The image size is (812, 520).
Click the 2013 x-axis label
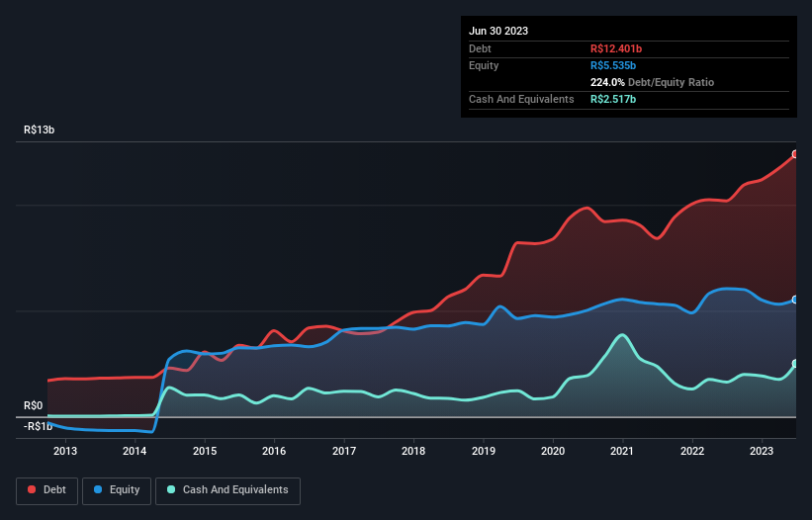[65, 452]
